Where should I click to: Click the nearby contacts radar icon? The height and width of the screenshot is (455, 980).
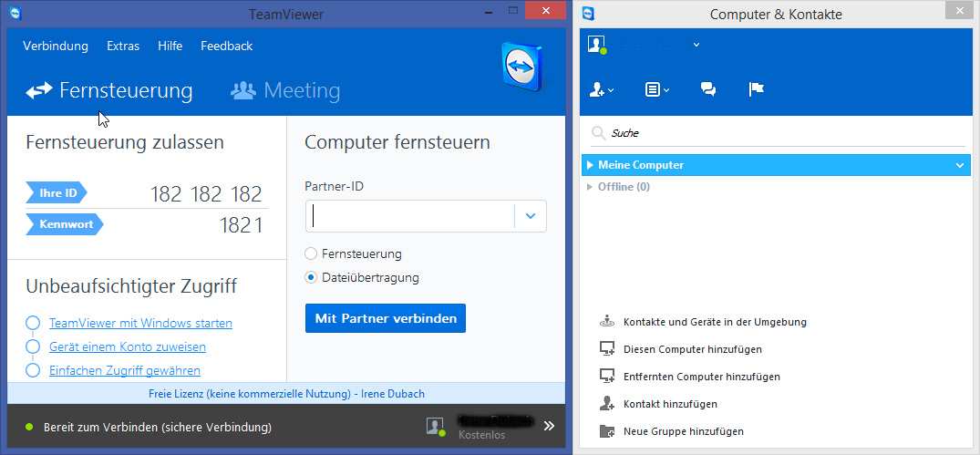pyautogui.click(x=607, y=321)
